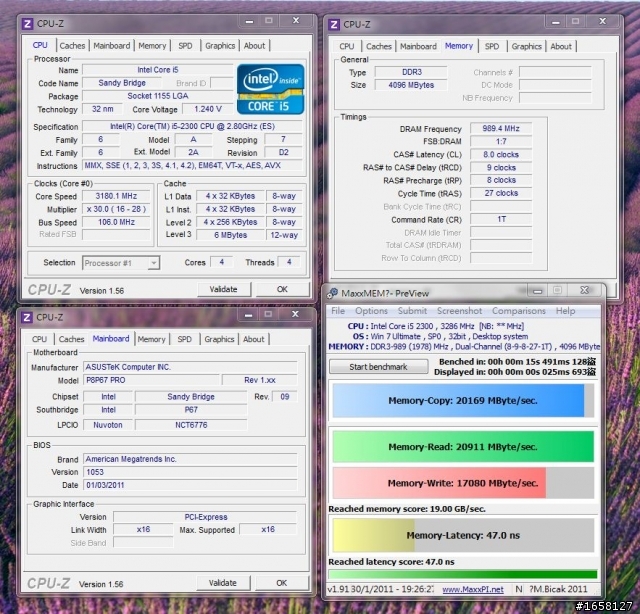Click the BIOS Version 1053 field
The width and height of the screenshot is (640, 614).
point(191,472)
